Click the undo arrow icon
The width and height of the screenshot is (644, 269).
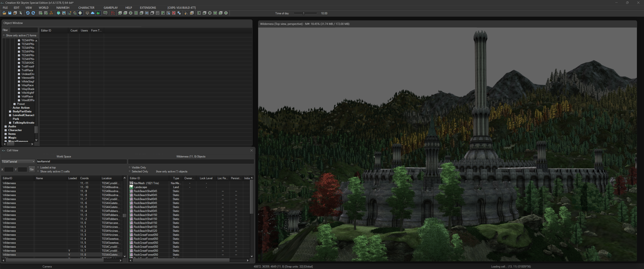point(28,13)
